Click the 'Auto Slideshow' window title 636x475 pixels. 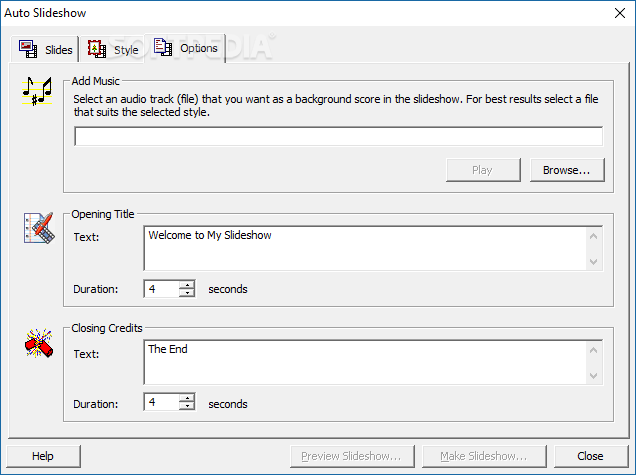coord(45,13)
